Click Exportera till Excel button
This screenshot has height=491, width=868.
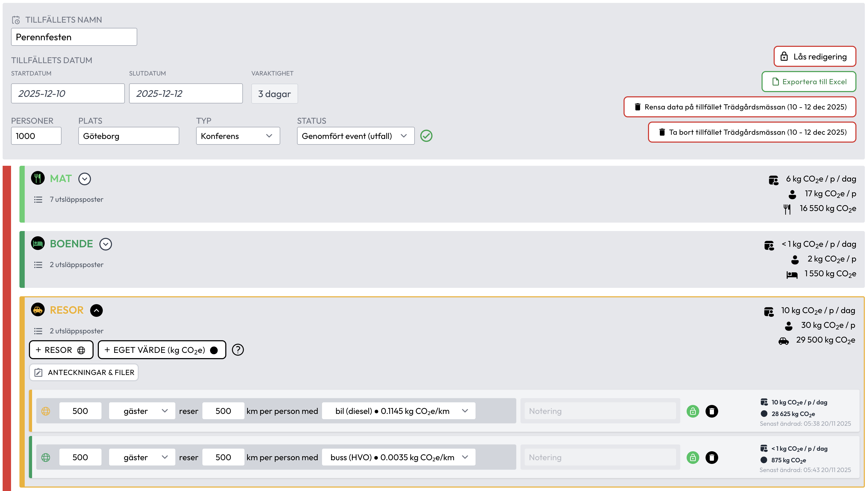[808, 82]
